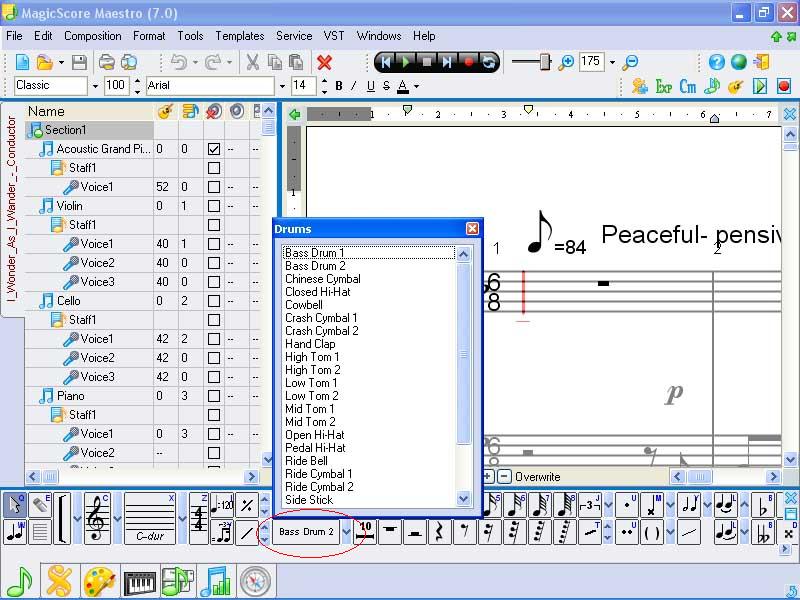
Task: Open the Classic style dropdown
Action: [95, 86]
